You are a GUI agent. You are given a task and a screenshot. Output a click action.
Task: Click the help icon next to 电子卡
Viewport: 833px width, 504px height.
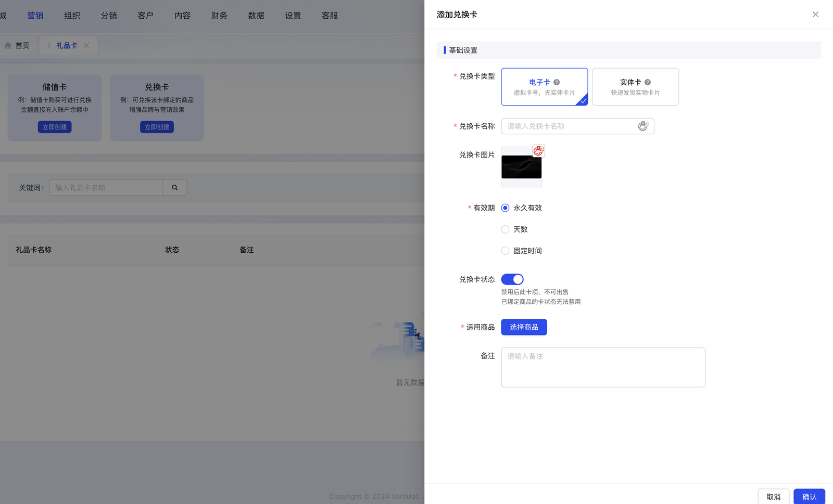[557, 82]
